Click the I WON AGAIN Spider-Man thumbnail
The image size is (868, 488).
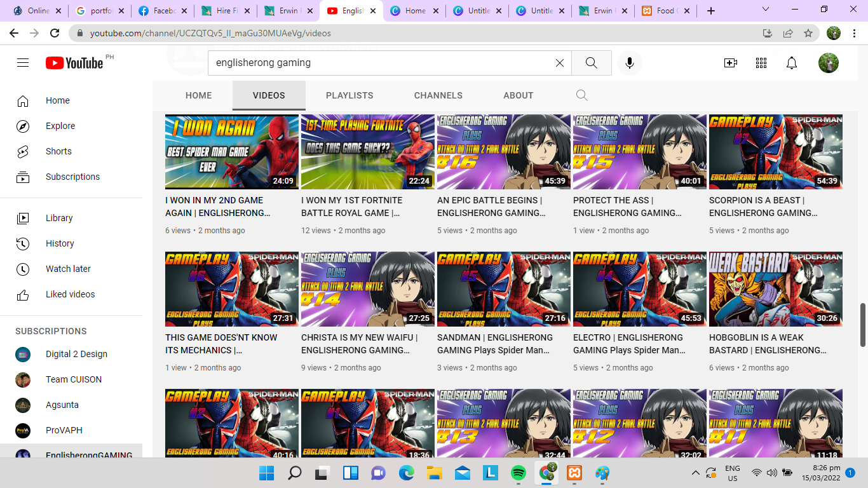[232, 152]
